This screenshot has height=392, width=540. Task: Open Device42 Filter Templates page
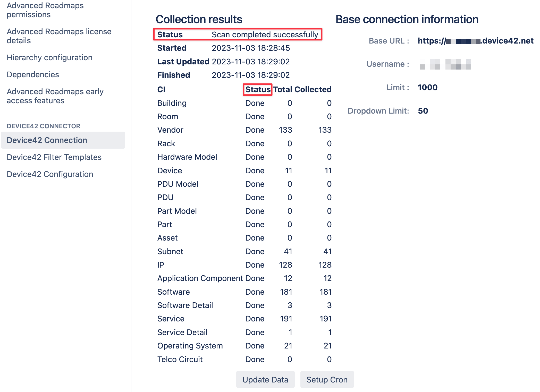pos(54,157)
